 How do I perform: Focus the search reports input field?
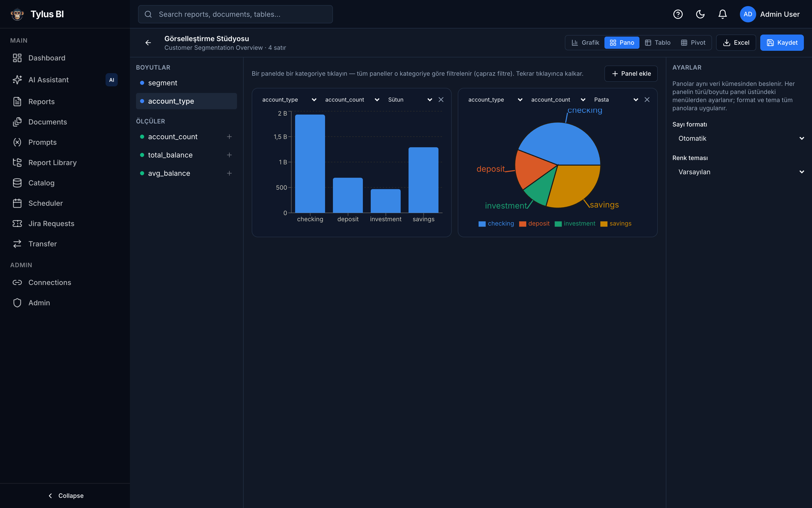pyautogui.click(x=235, y=14)
